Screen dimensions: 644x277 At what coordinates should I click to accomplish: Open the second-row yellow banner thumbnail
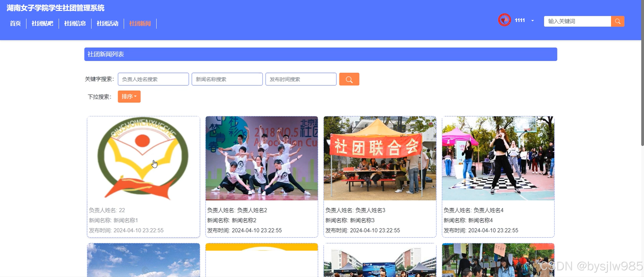coord(261,260)
